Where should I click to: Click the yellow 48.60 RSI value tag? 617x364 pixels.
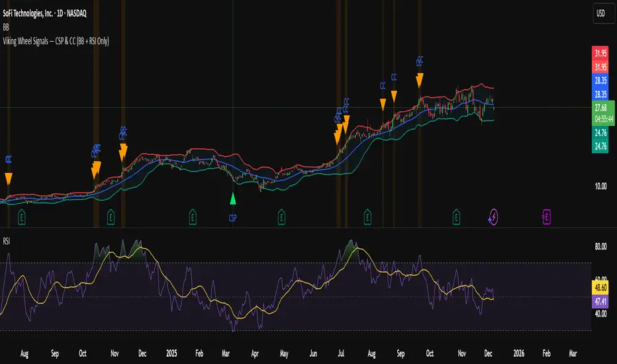(600, 288)
